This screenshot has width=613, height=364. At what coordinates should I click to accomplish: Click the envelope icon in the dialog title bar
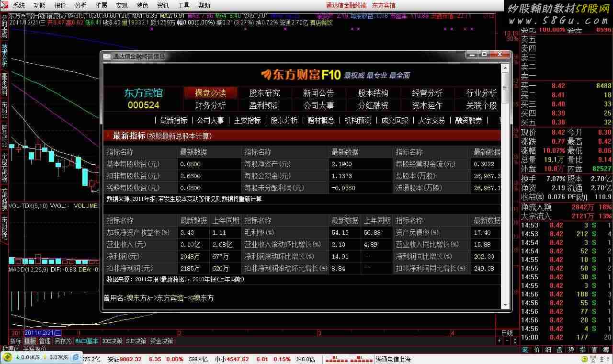point(106,56)
